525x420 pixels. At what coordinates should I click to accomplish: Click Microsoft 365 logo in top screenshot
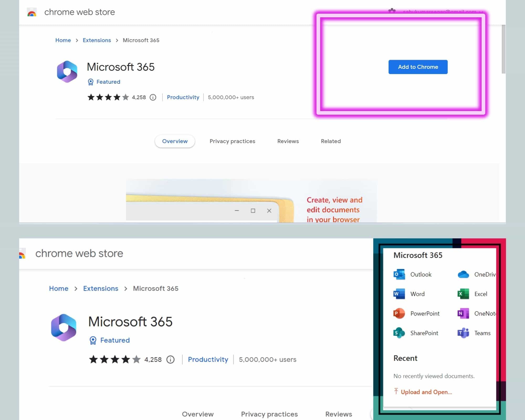pos(67,72)
